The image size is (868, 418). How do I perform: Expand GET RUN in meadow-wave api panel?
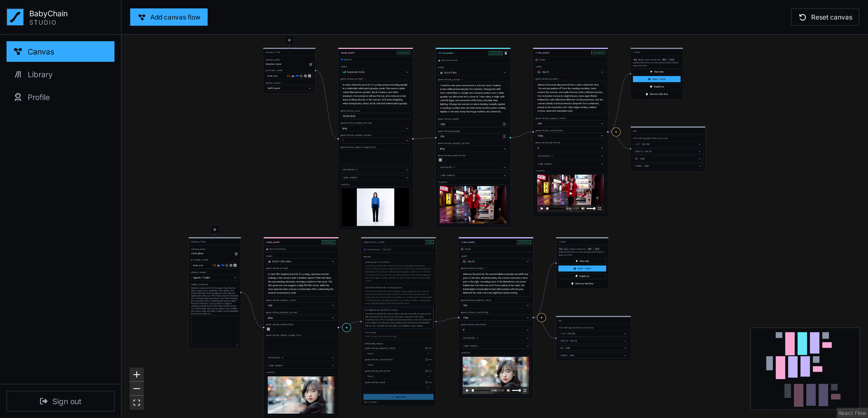(x=668, y=159)
